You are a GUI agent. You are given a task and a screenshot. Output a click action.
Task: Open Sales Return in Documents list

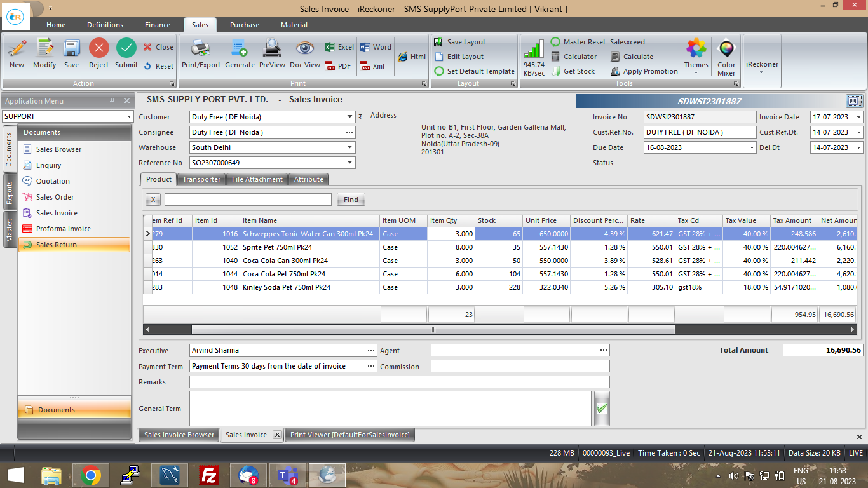pos(56,245)
